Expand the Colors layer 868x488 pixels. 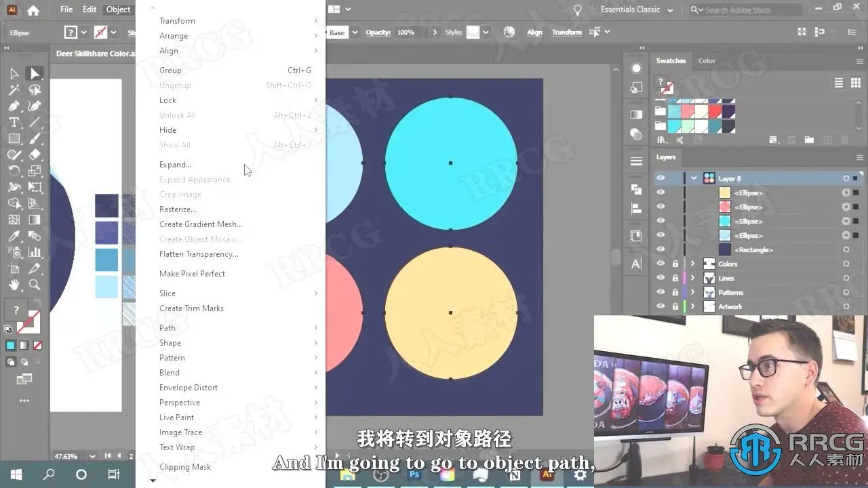(692, 264)
